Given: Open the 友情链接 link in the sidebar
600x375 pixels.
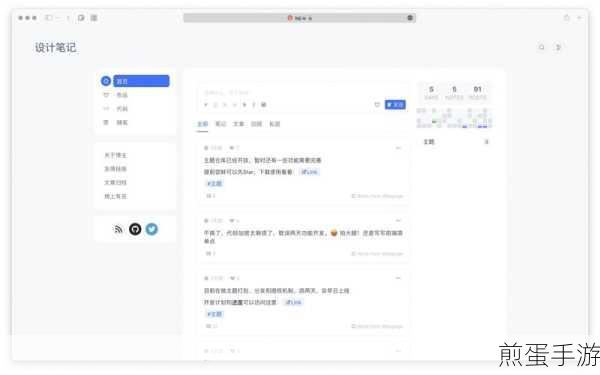Looking at the screenshot, I should 115,169.
